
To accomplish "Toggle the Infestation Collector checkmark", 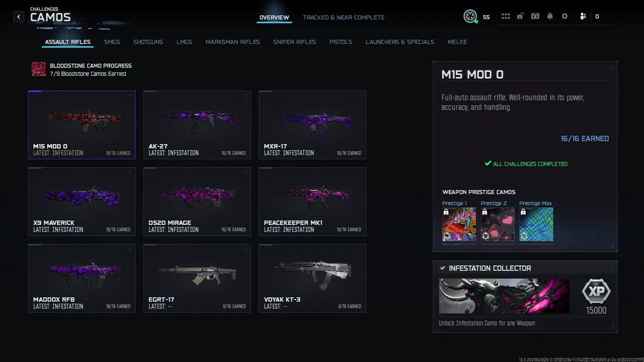I will coord(442,268).
